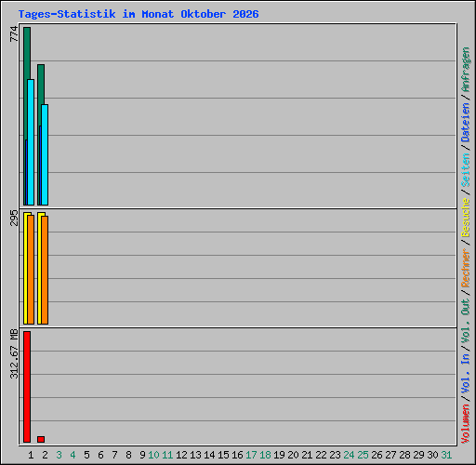Click the yellow Besuche bar for day 1
Image resolution: width=476 pixels, height=465 pixels.
coord(25,268)
